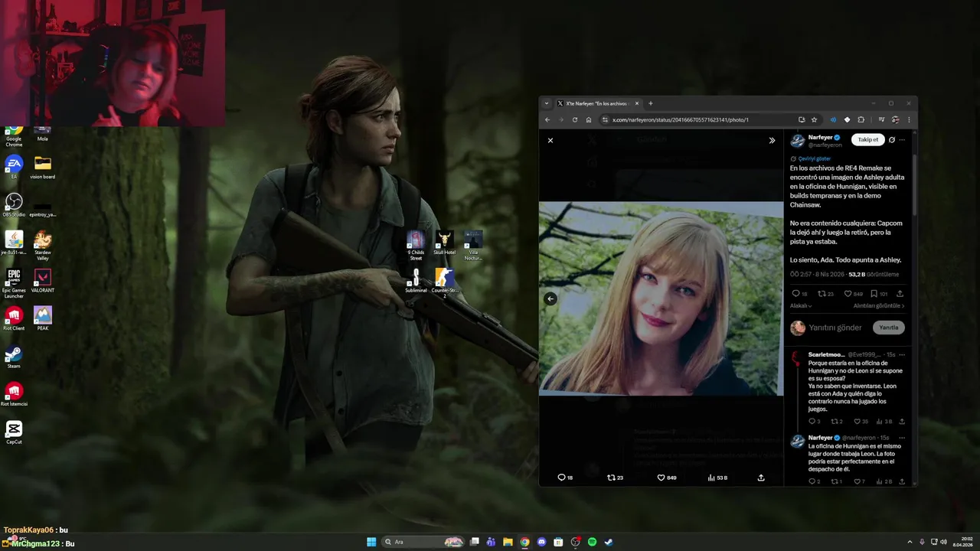Screen dimensions: 980x551
Task: Open more options on Narfeyer's reply
Action: [902, 438]
